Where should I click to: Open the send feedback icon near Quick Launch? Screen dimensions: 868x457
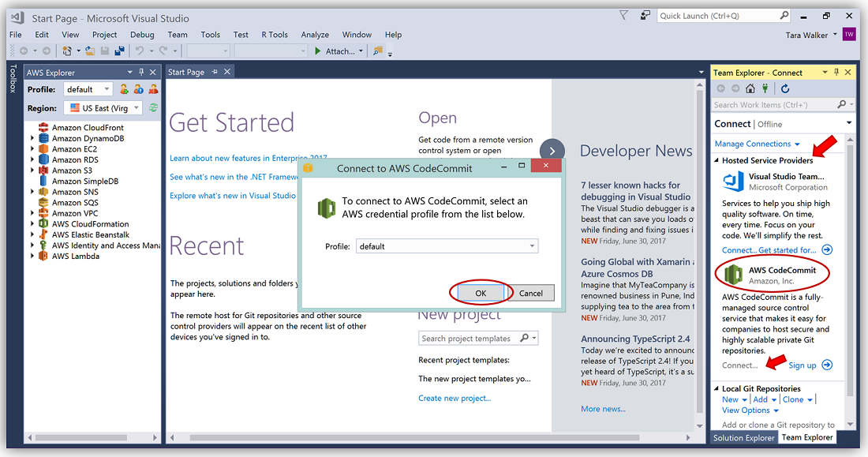click(646, 15)
